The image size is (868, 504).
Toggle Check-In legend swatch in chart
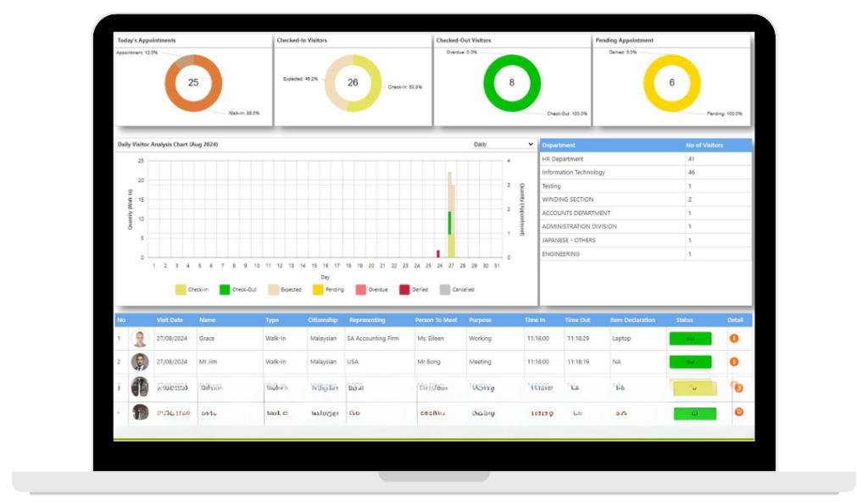pyautogui.click(x=181, y=290)
